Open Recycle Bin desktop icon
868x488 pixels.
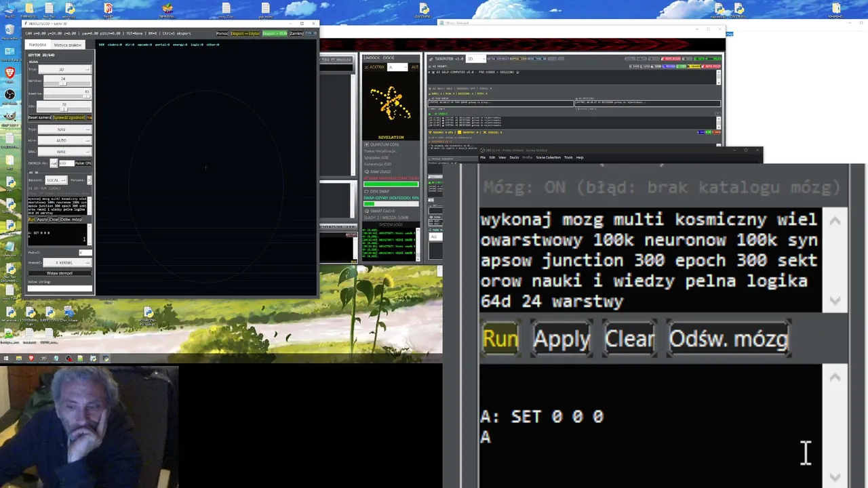click(9, 30)
